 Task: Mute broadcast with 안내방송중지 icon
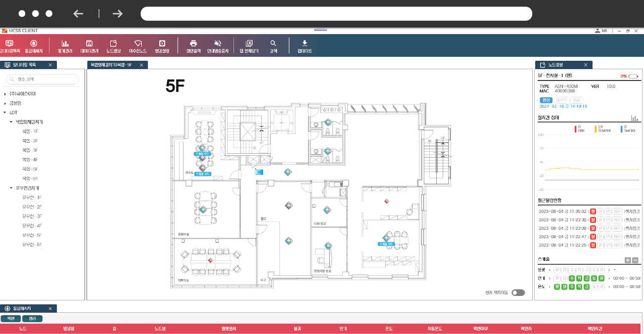tap(218, 46)
